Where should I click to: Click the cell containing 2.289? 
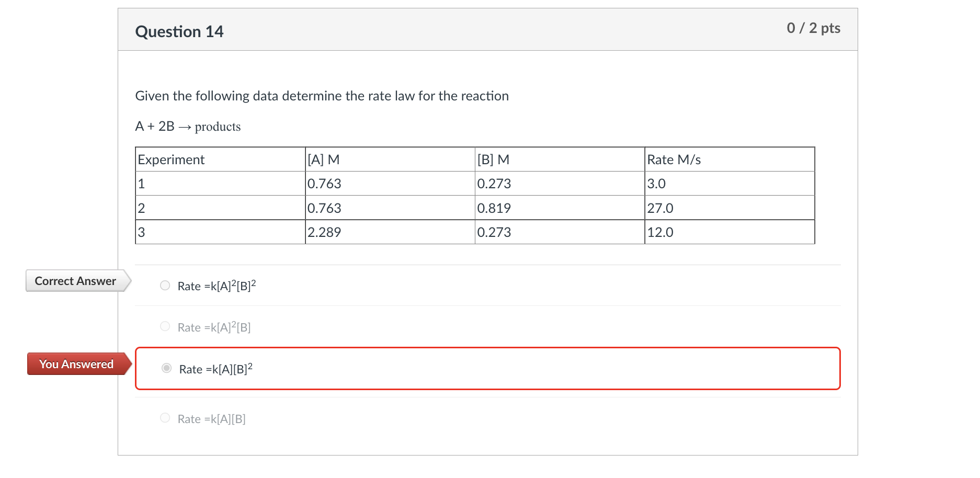(x=325, y=232)
